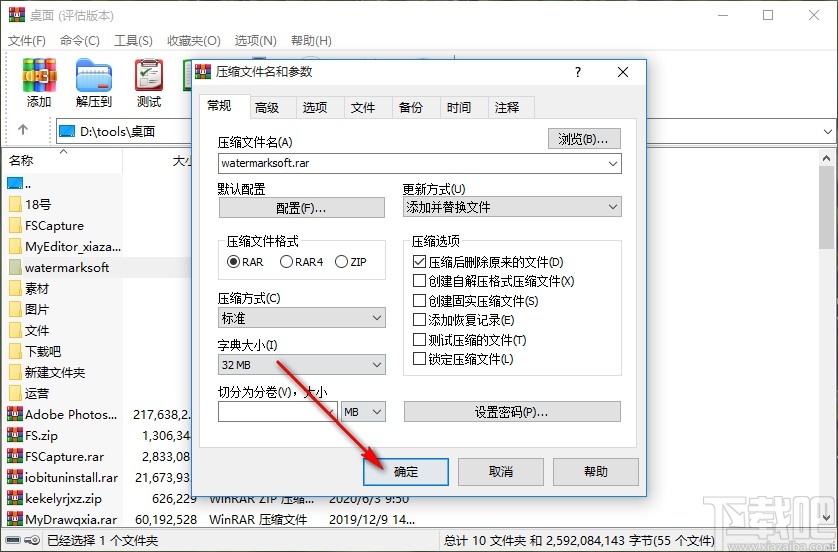Select the kekelyrjxz.zip archive icon
This screenshot has width=838, height=552.
(x=15, y=499)
